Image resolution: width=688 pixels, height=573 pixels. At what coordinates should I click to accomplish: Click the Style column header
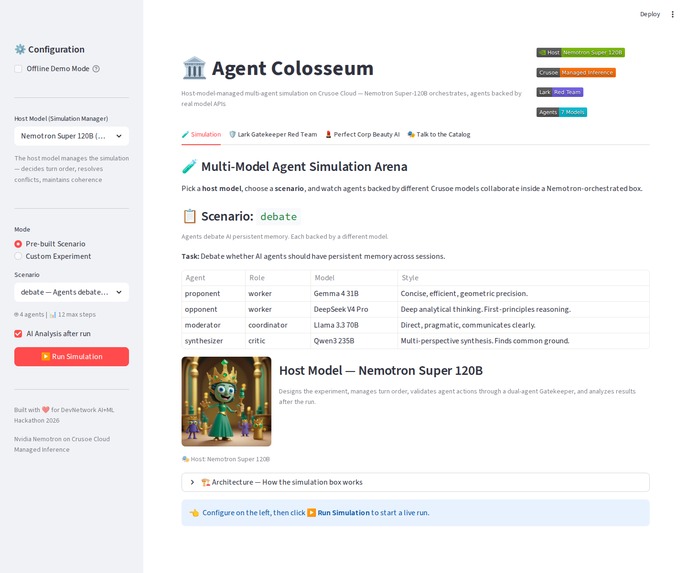pyautogui.click(x=523, y=278)
